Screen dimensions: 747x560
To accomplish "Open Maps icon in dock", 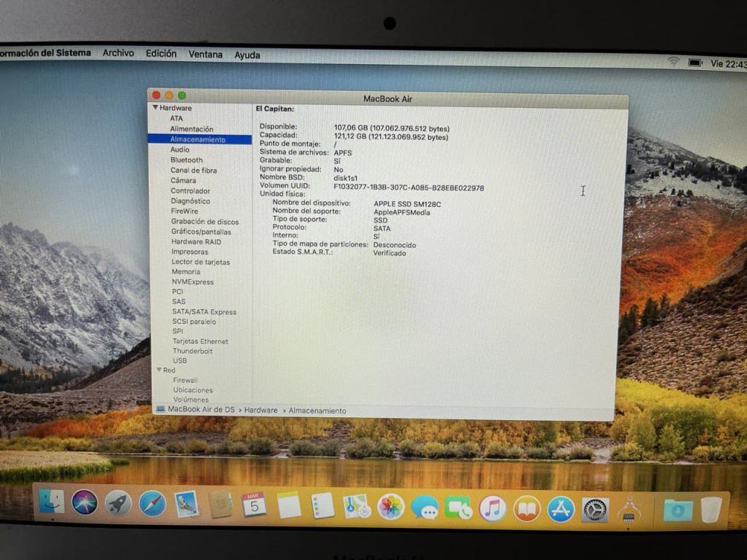I will [x=357, y=506].
